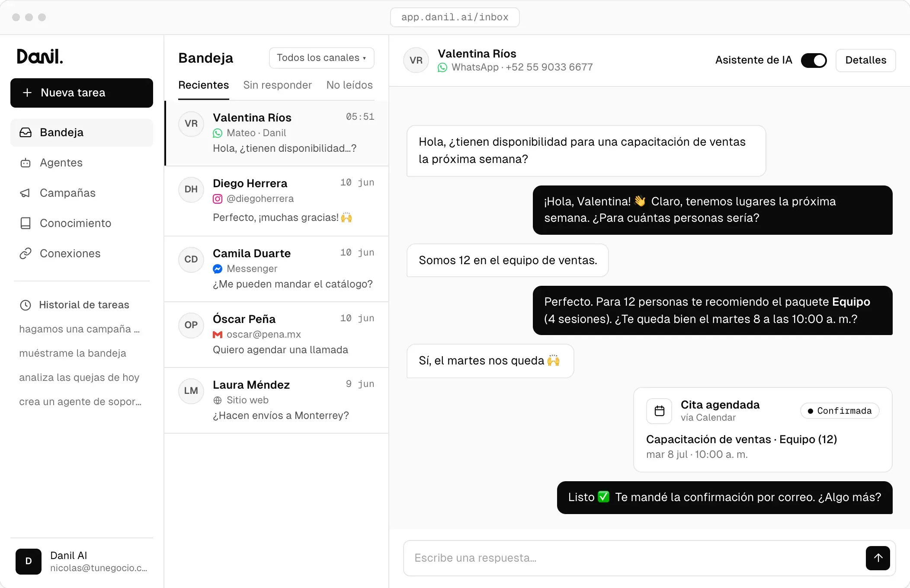Click the Conocimiento book icon
The width and height of the screenshot is (910, 588).
[26, 223]
